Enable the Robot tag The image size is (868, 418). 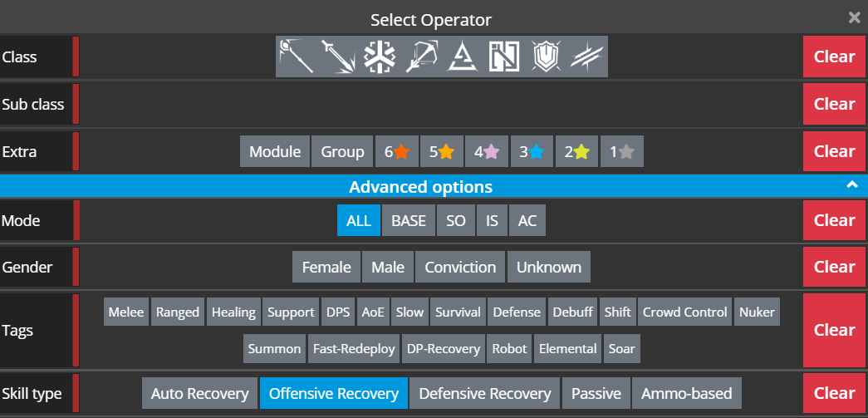tap(509, 348)
